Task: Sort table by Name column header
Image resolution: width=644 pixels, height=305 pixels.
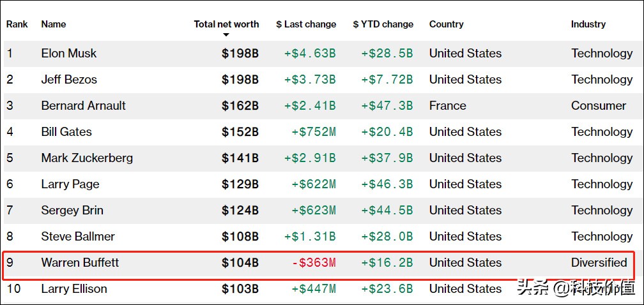Action: pos(54,24)
